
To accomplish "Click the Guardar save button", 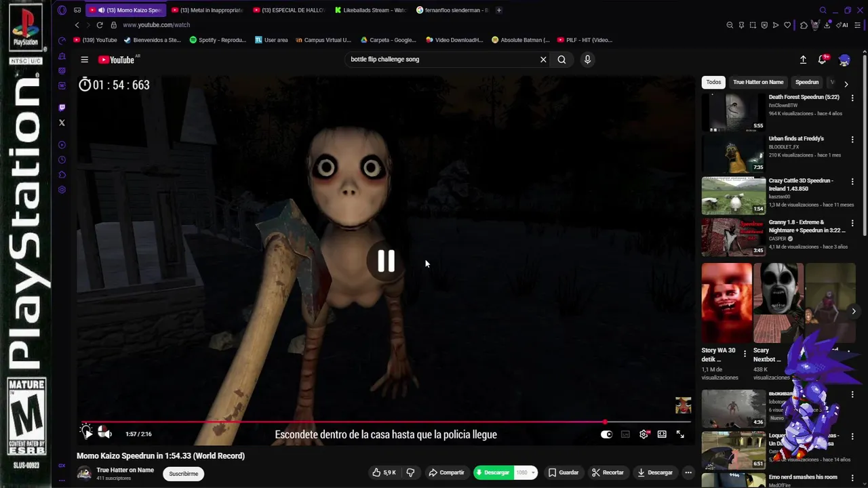I will (x=564, y=472).
